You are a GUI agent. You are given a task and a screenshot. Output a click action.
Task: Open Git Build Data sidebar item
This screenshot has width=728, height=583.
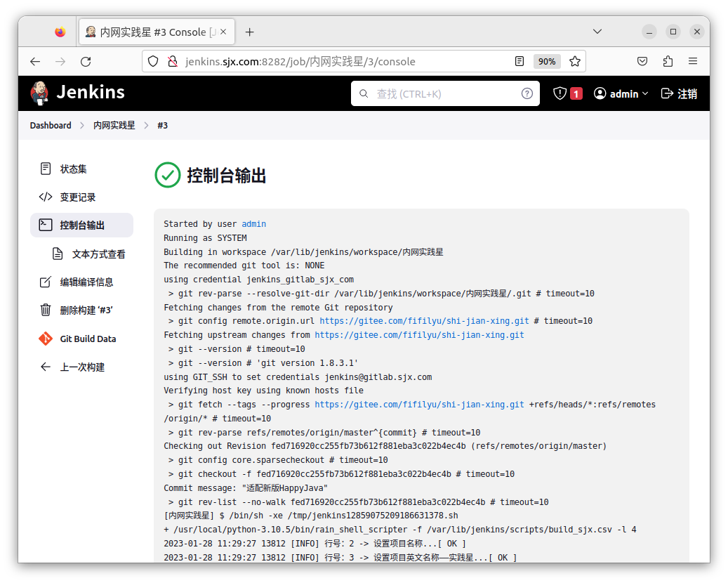click(x=88, y=339)
